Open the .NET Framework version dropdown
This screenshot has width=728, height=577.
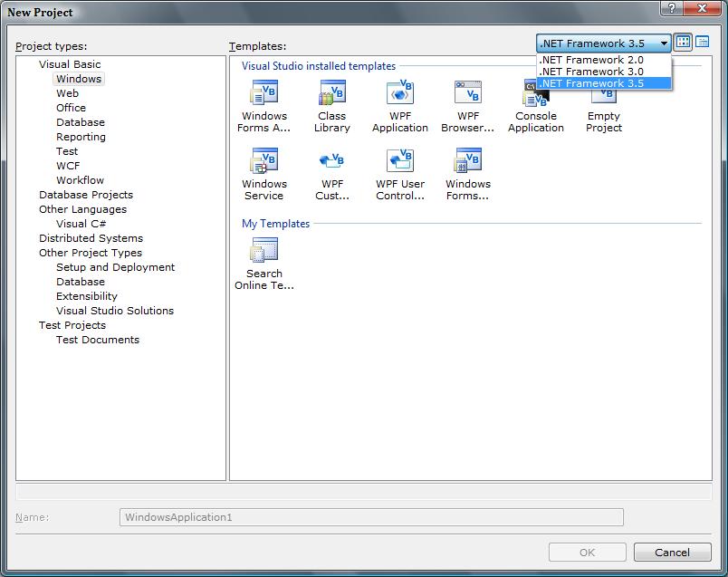662,42
